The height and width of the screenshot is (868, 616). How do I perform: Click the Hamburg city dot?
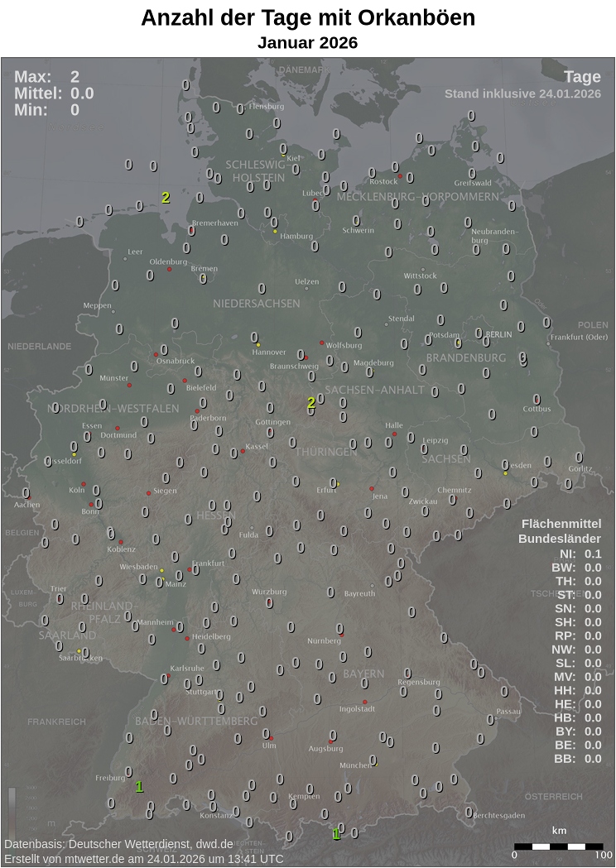click(x=276, y=232)
